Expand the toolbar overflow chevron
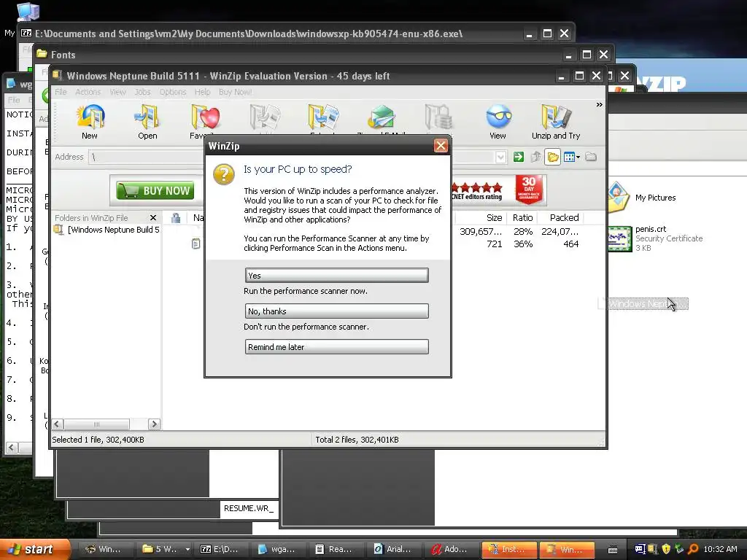 pos(599,104)
